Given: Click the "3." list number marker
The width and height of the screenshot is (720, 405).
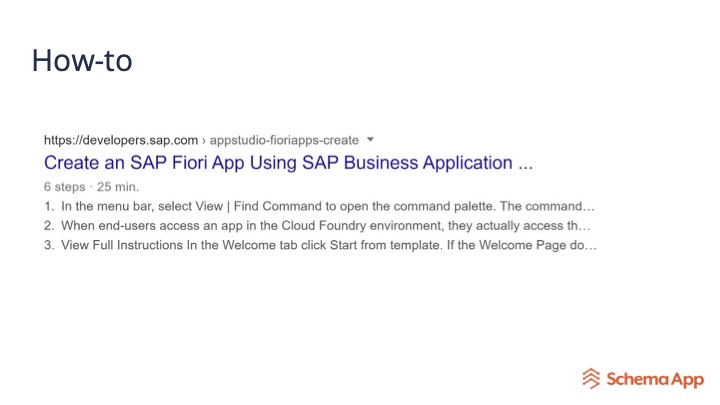Looking at the screenshot, I should [49, 245].
